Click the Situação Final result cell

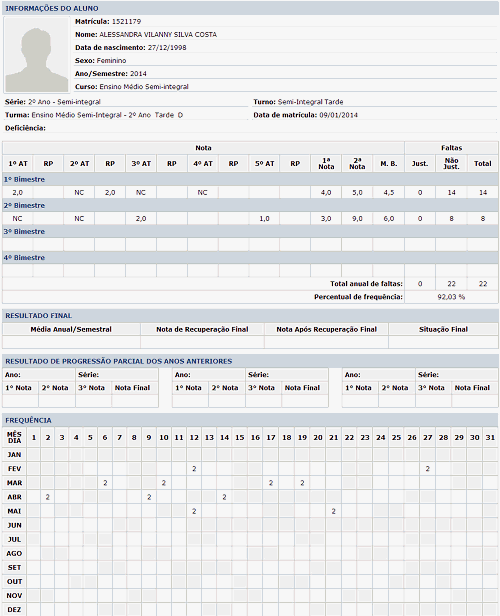[x=443, y=342]
